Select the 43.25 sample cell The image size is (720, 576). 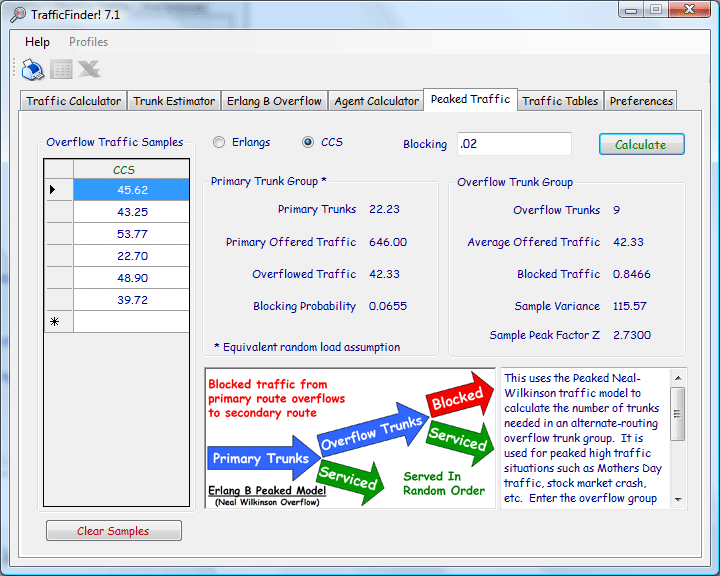[131, 212]
